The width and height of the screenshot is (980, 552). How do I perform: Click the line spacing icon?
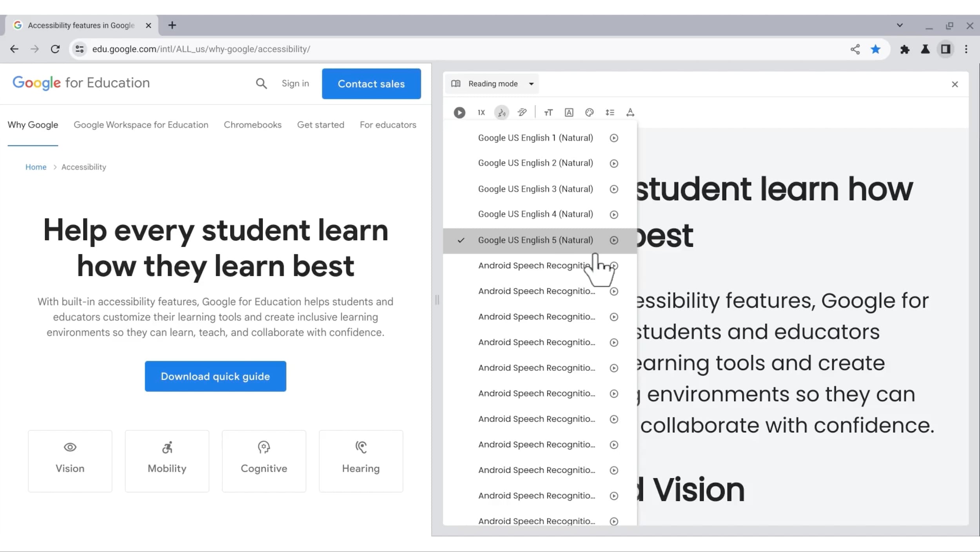(x=610, y=113)
